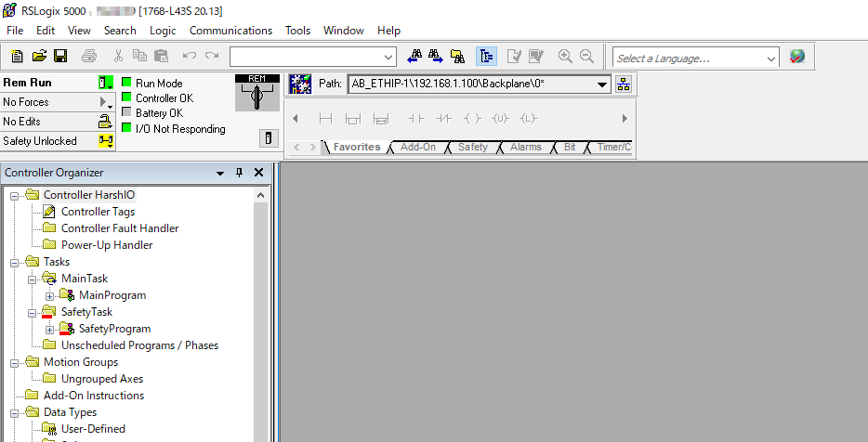Click the Redo arrow icon
The width and height of the screenshot is (868, 442).
point(212,56)
